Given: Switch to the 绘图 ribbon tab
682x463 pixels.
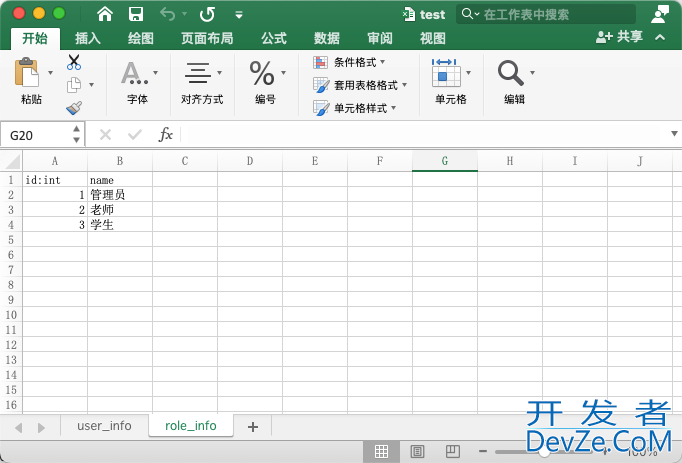Looking at the screenshot, I should (x=140, y=38).
